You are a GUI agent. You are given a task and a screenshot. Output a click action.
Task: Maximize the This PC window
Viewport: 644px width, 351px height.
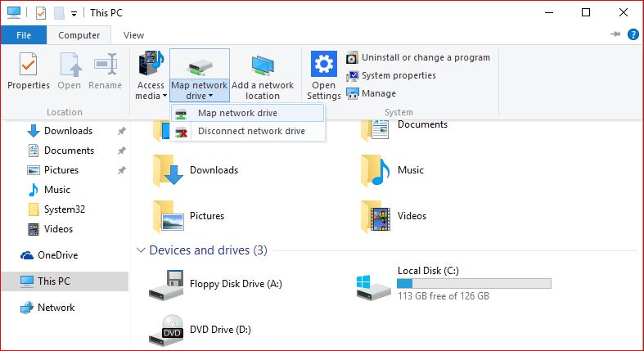click(x=586, y=13)
